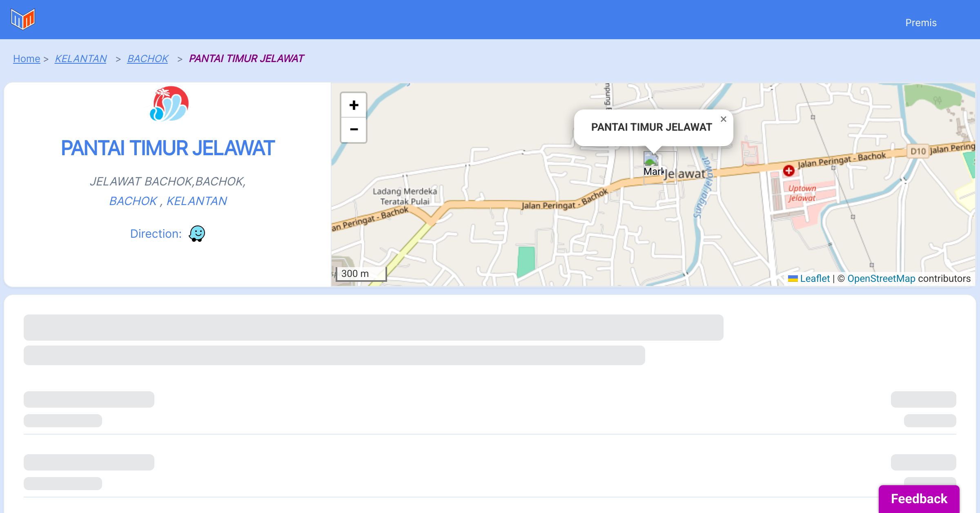This screenshot has height=513, width=980.
Task: Open the Feedback button
Action: [x=919, y=498]
